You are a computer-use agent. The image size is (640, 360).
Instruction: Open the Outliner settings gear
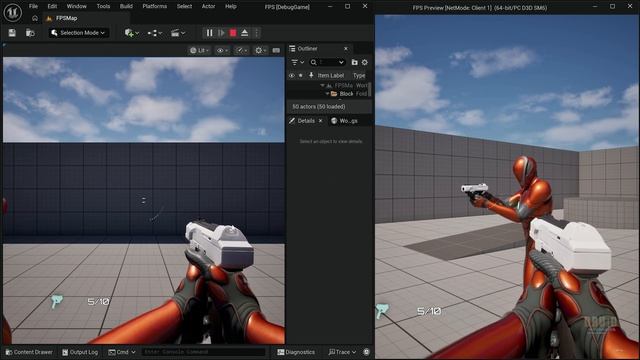365,62
